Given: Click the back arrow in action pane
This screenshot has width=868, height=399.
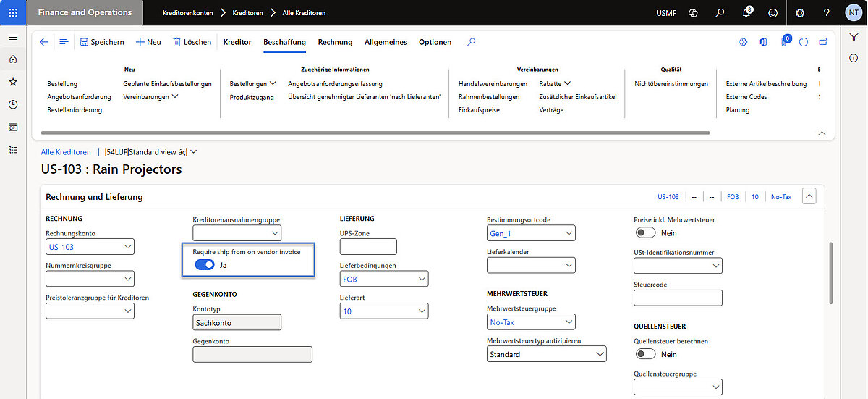Looking at the screenshot, I should pos(44,42).
